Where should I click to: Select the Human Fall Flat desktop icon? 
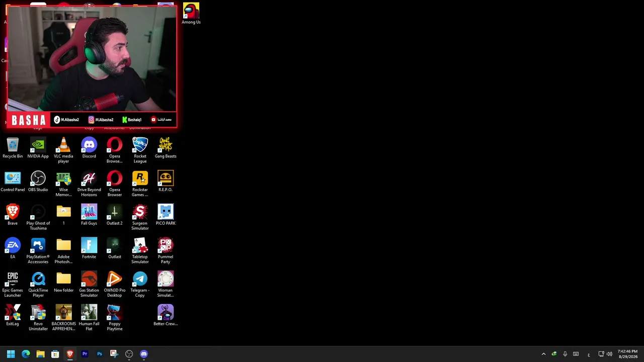point(89,318)
